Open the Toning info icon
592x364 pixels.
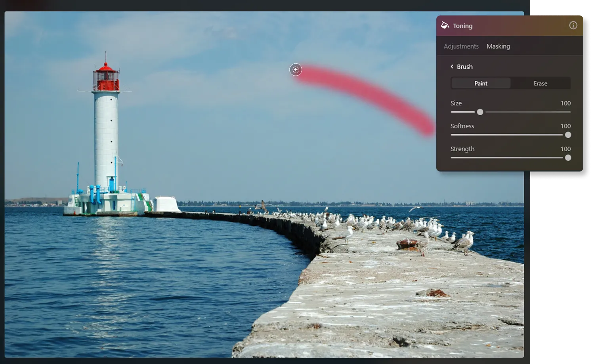coord(573,25)
